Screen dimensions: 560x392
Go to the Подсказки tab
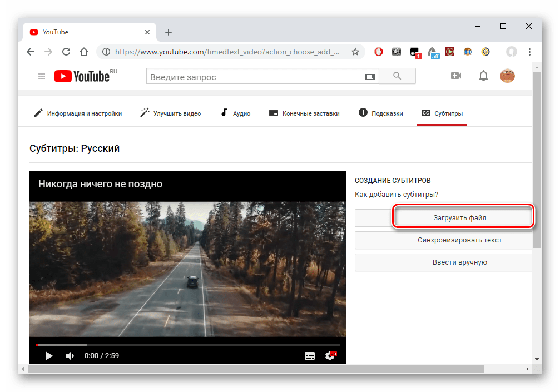pyautogui.click(x=381, y=113)
